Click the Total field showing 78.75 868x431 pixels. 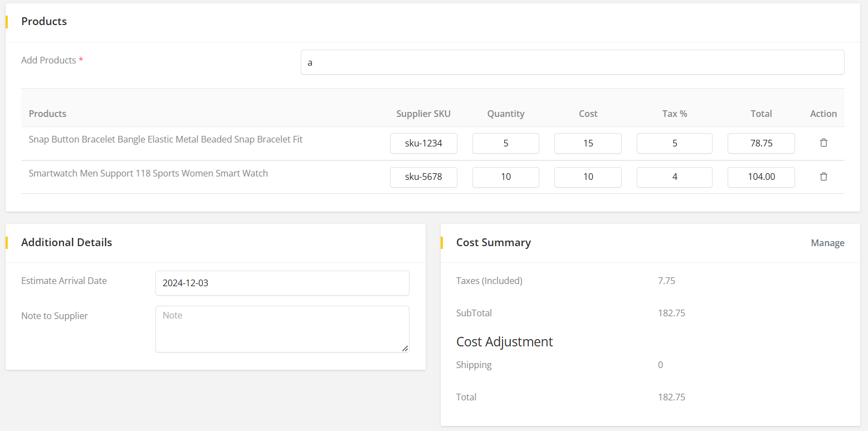[761, 143]
